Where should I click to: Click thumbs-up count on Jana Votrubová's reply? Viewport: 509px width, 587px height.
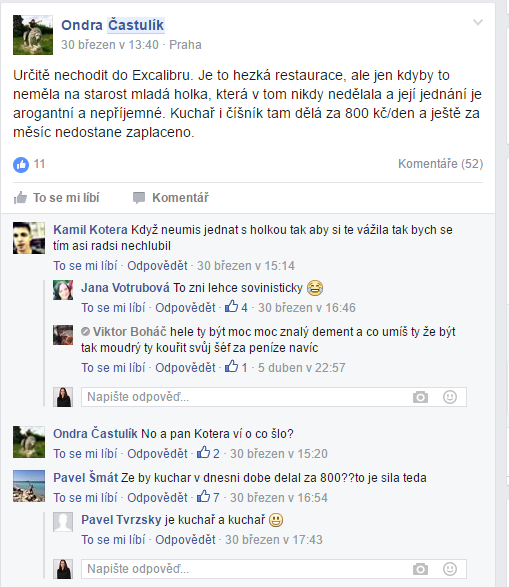(237, 307)
